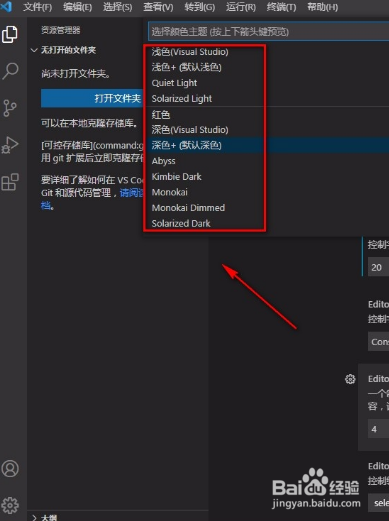This screenshot has height=521, width=389.
Task: Open the Search view in activity bar
Action: tap(10, 71)
